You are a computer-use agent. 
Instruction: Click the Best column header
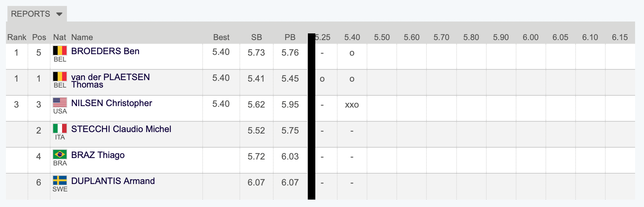(221, 37)
